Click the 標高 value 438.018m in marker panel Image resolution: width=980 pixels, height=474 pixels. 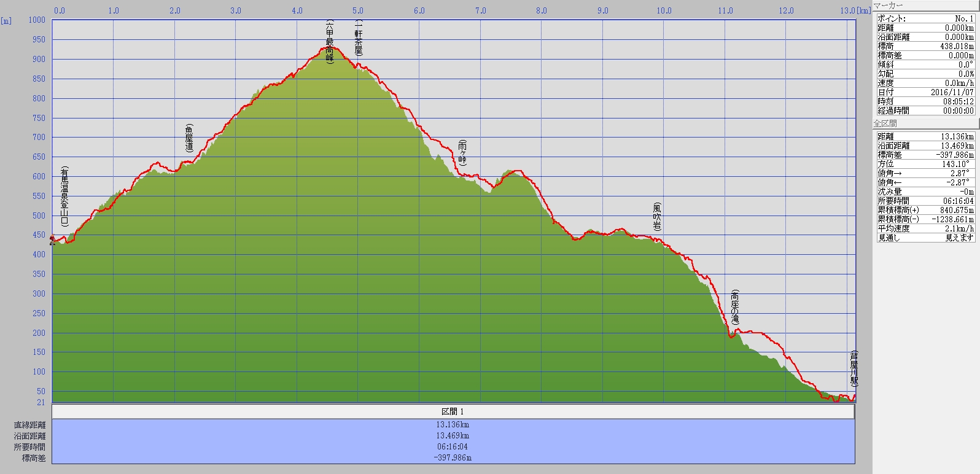pos(957,46)
